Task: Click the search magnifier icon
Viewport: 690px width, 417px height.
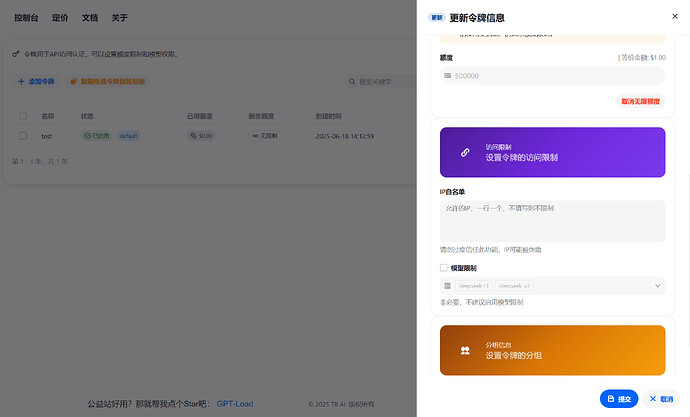Action: click(x=352, y=81)
